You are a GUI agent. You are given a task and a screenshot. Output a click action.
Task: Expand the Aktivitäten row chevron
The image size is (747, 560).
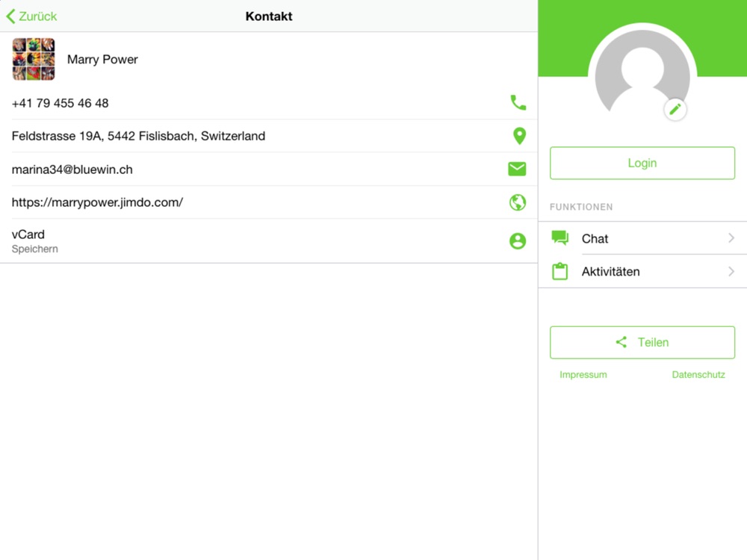[x=731, y=272]
